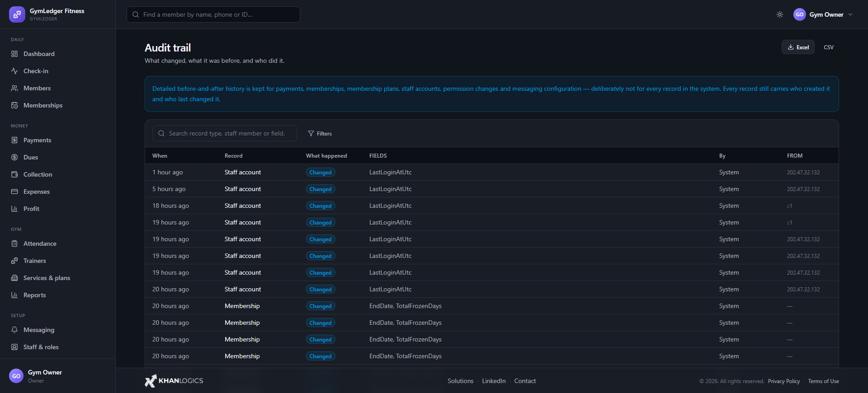Select the Dues coin icon
This screenshot has height=393, width=868.
(x=14, y=157)
